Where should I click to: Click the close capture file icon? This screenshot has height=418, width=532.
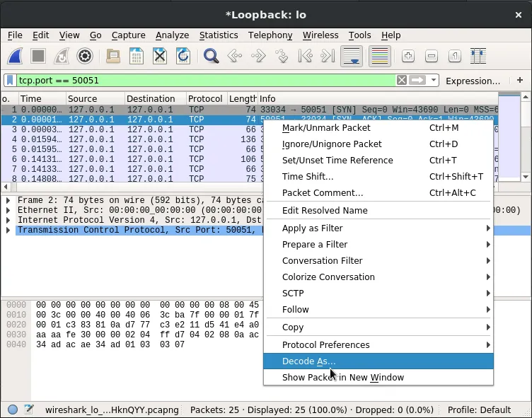[160, 57]
